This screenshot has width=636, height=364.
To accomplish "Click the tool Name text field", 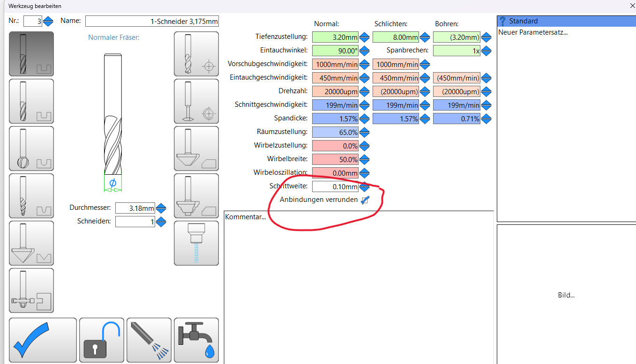I will point(152,21).
